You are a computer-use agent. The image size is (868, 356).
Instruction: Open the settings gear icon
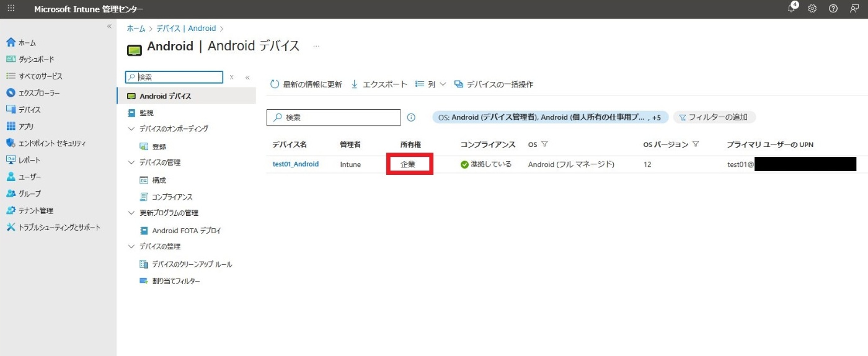tap(812, 9)
